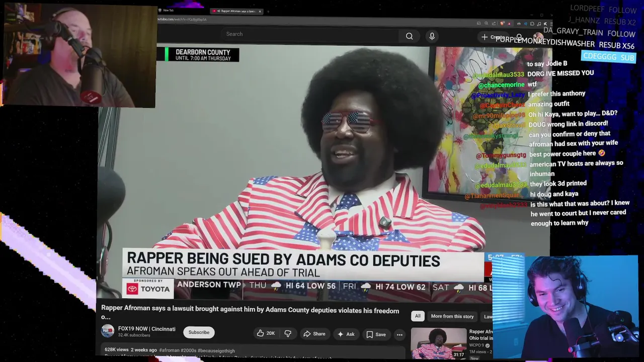Click the video title about Adams County deputies
The height and width of the screenshot is (362, 644).
[x=250, y=314]
